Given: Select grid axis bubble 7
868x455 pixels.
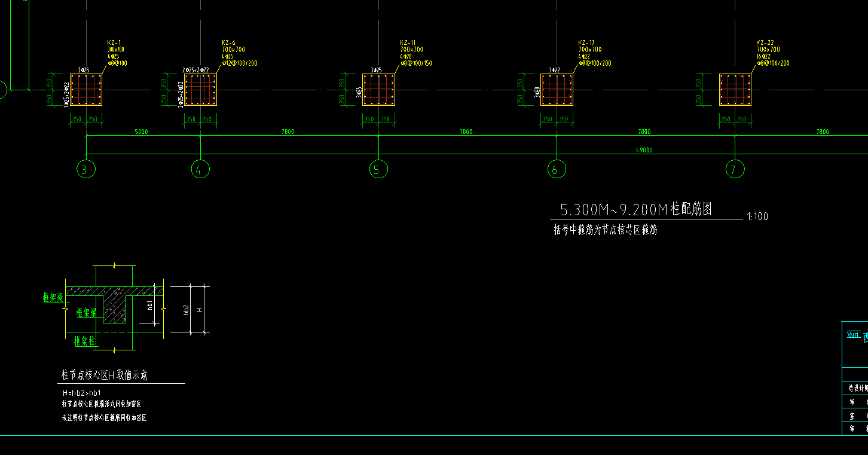Looking at the screenshot, I should click(735, 170).
